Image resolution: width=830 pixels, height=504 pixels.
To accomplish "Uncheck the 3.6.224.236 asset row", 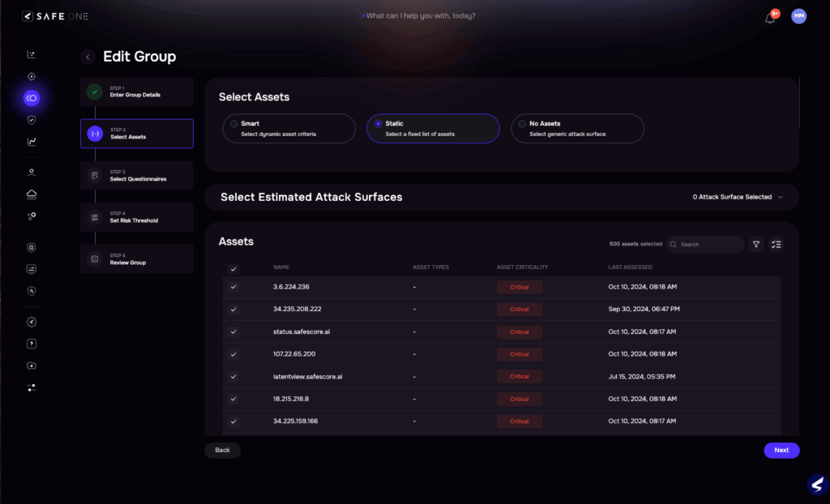I will point(233,287).
